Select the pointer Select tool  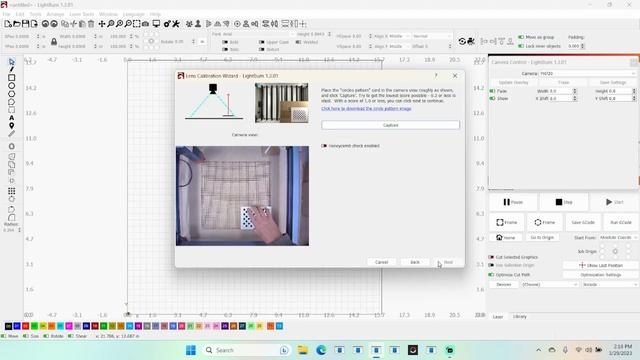coord(11,62)
